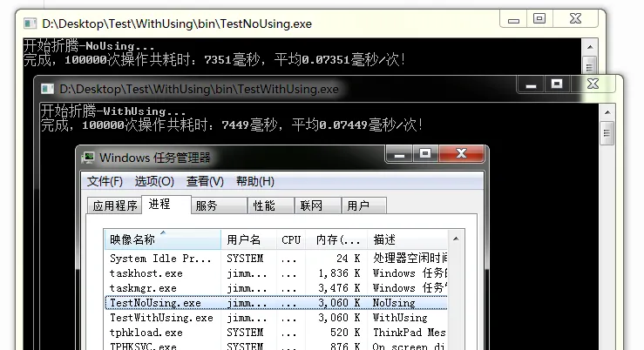
Task: Minimize the TestNoUsing.exe console window
Action: 513,19
